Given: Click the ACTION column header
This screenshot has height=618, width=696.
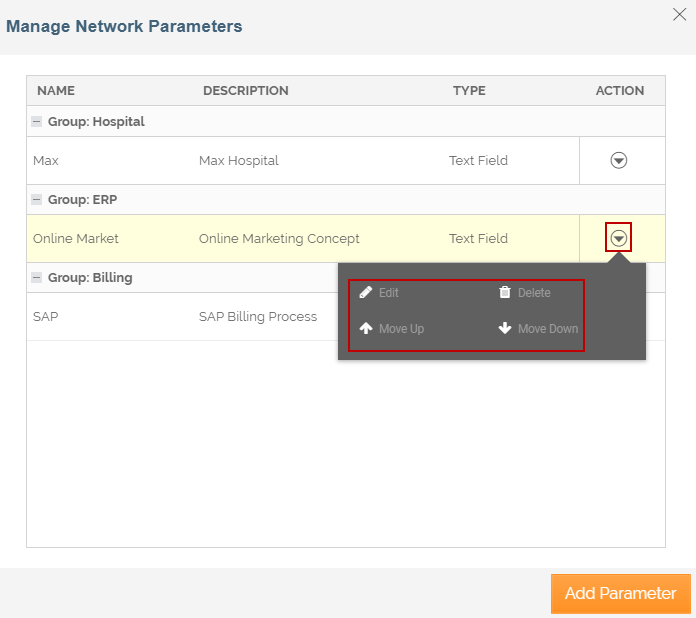Looking at the screenshot, I should (x=619, y=91).
